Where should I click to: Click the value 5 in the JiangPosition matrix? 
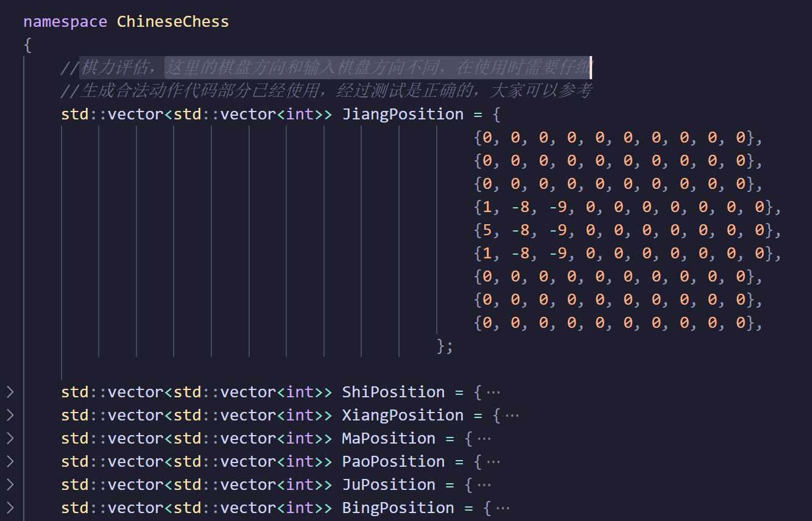point(487,230)
